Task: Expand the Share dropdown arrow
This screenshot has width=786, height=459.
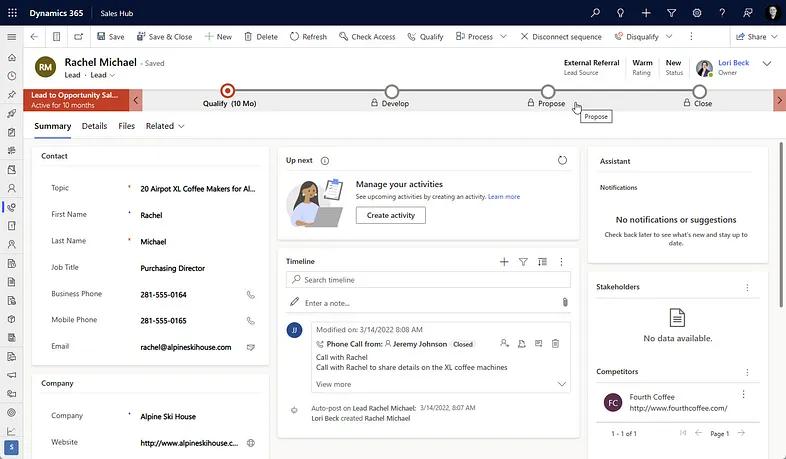Action: 774,37
